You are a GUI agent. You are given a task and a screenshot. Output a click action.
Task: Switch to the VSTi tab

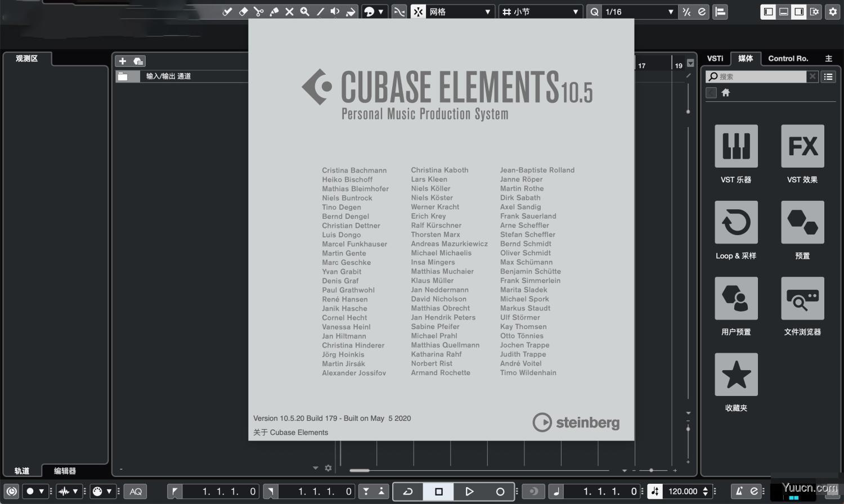715,58
